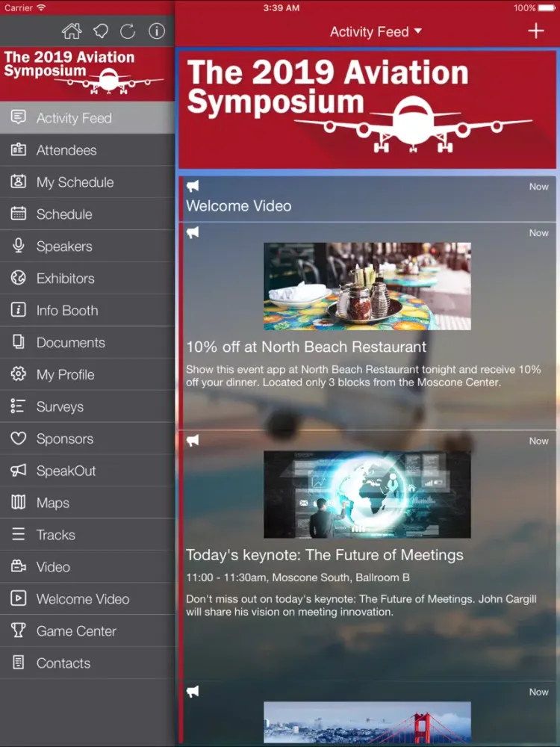
Task: Tap the home icon in the sidebar header
Action: coord(72,31)
